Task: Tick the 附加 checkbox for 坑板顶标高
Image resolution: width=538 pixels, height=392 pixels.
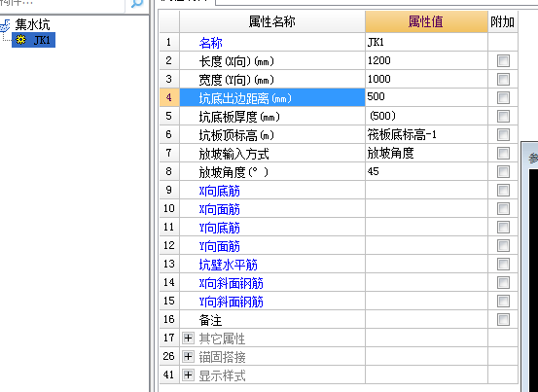Action: (503, 135)
